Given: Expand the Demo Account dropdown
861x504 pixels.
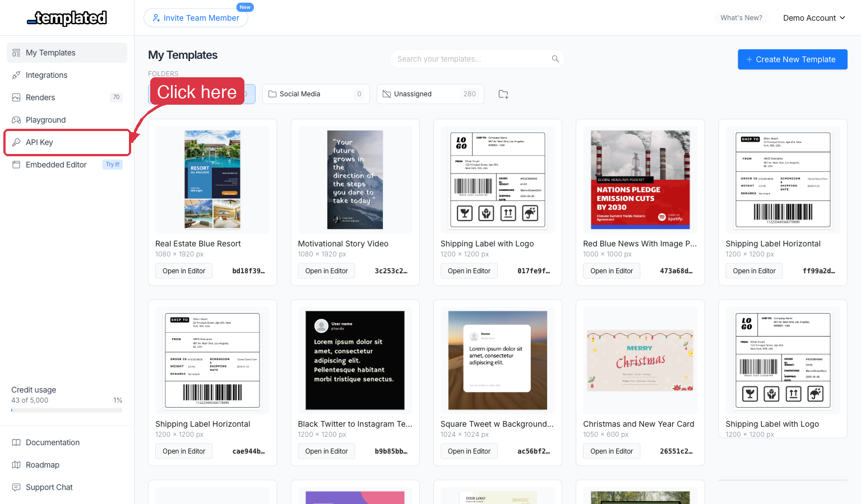Looking at the screenshot, I should pyautogui.click(x=813, y=17).
